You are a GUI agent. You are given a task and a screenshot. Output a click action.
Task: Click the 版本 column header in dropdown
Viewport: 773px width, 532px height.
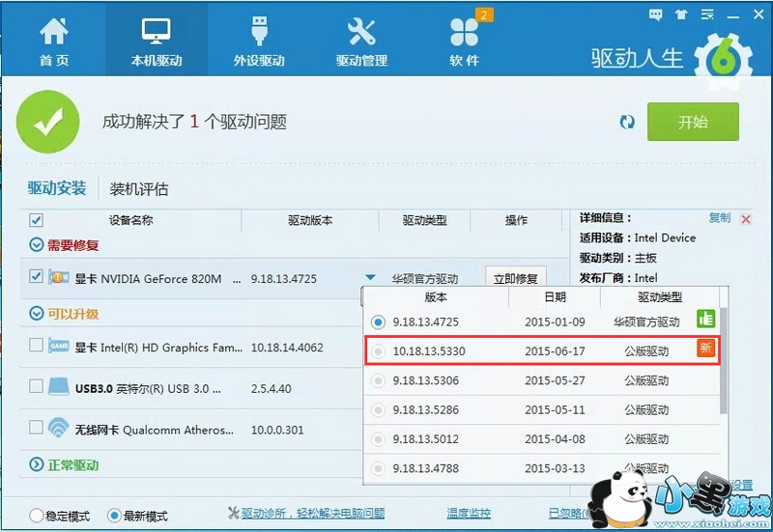[436, 297]
